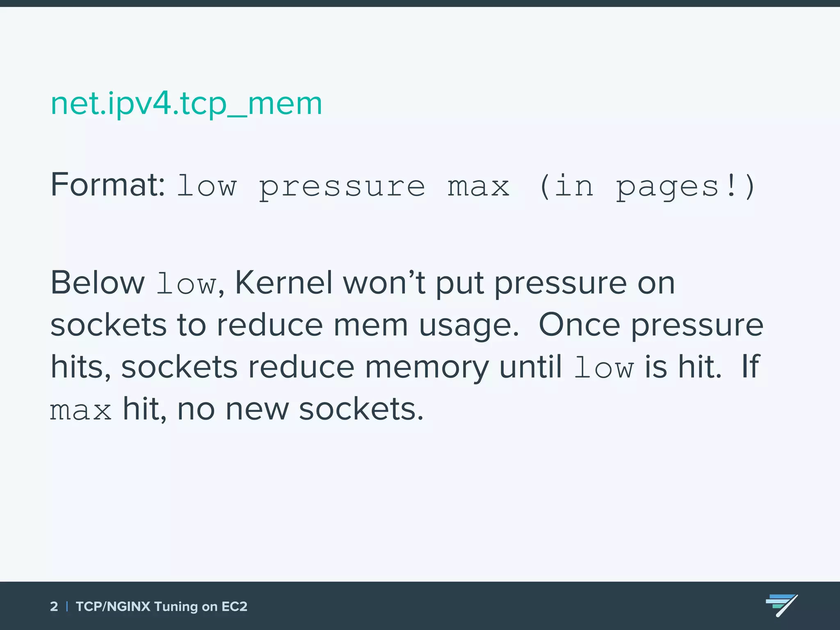Image resolution: width=840 pixels, height=630 pixels.
Task: Click monospace max starting the last line
Action: pyautogui.click(x=81, y=411)
